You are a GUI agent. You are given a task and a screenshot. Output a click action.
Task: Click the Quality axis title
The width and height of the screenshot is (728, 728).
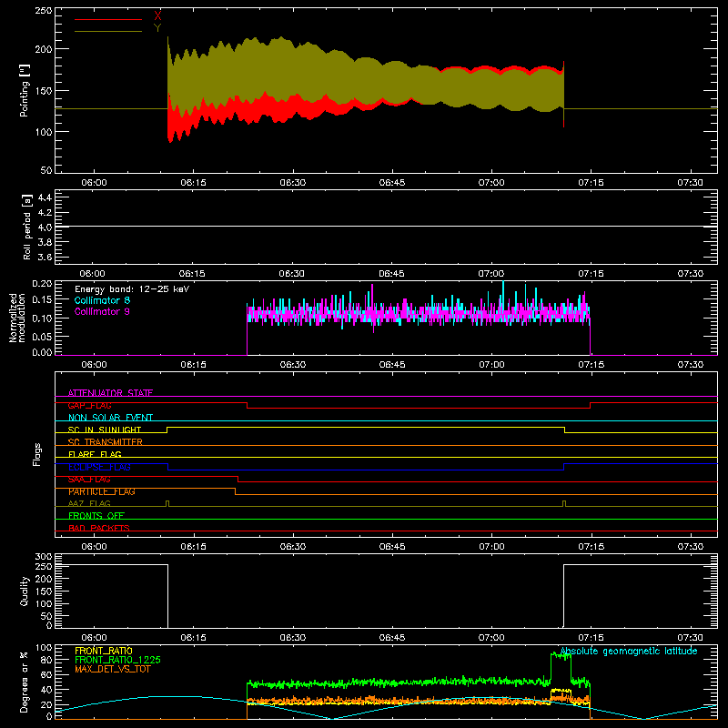pos(25,591)
